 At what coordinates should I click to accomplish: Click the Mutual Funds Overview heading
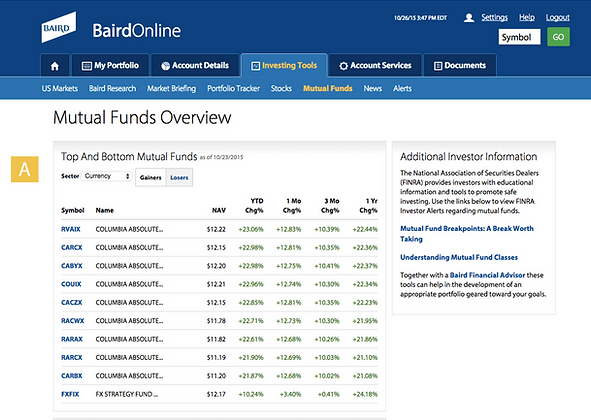[x=142, y=117]
